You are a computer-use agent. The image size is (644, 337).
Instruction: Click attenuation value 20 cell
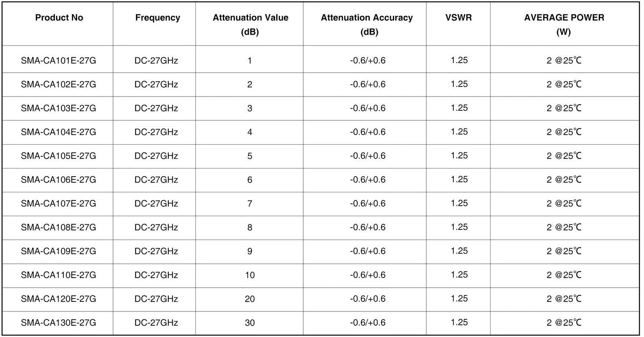coord(250,299)
